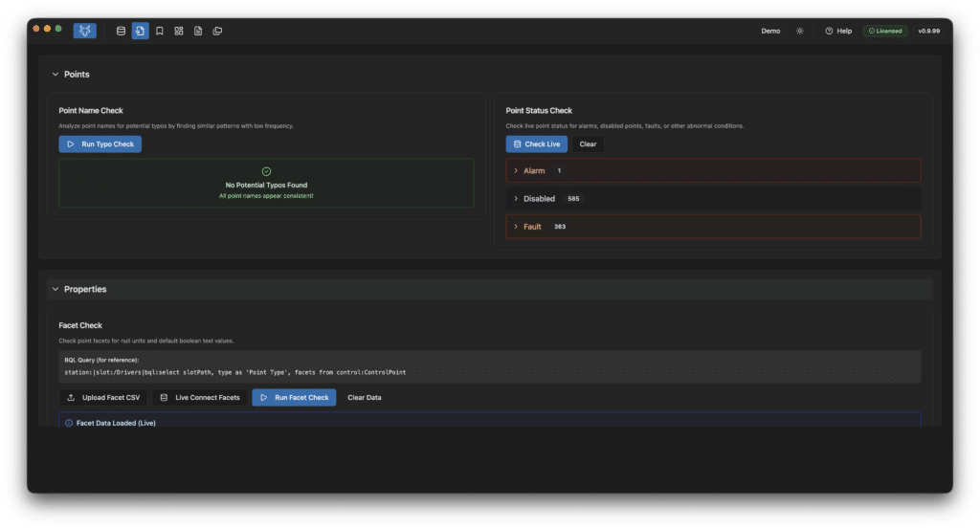Click Upload Facet CSV button
980x529 pixels.
coord(103,398)
